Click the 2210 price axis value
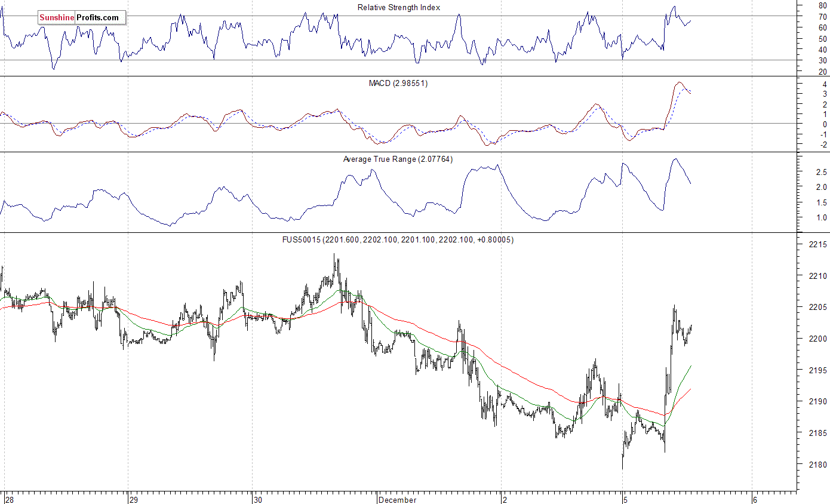This screenshot has width=830, height=504. (x=818, y=276)
